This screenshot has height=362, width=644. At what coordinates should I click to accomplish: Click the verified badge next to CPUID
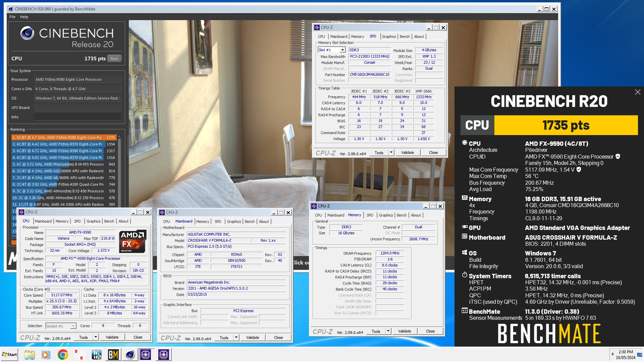[x=618, y=157]
